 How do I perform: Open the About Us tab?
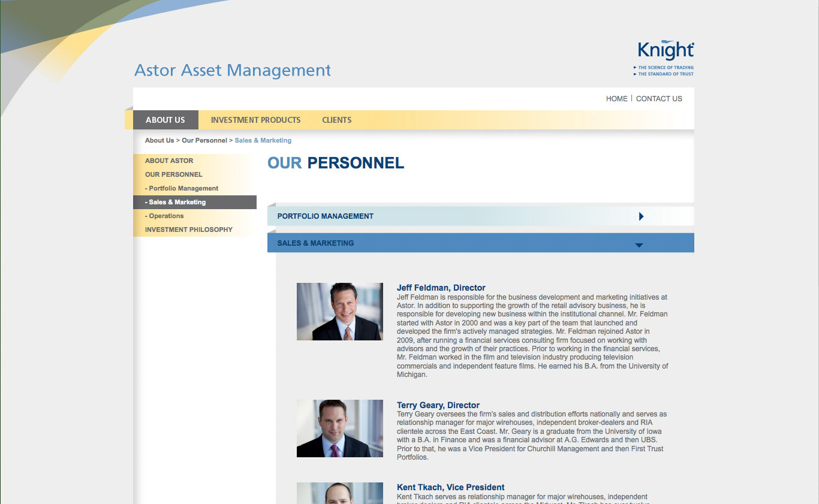165,120
